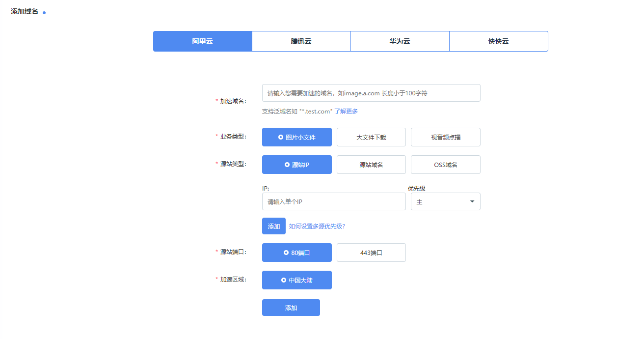The width and height of the screenshot is (644, 339).
Task: Open the 腾讯云 tab
Action: 301,41
